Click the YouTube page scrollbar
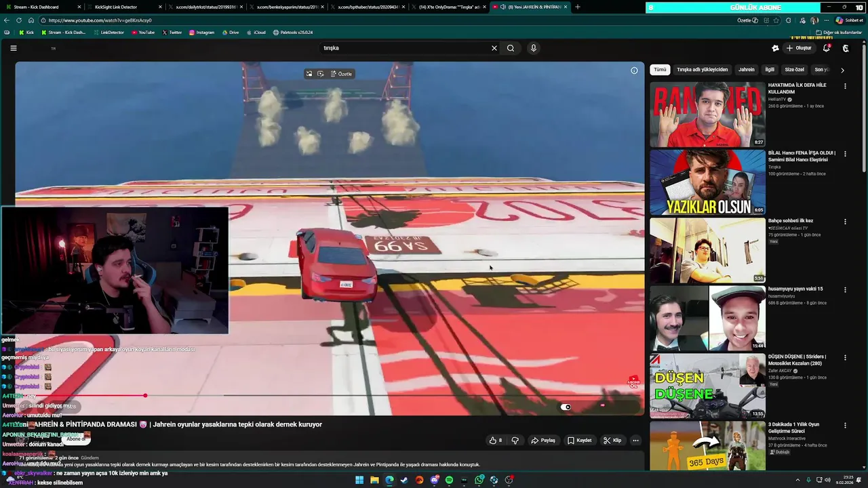Screen dimensions: 868x488 865,108
